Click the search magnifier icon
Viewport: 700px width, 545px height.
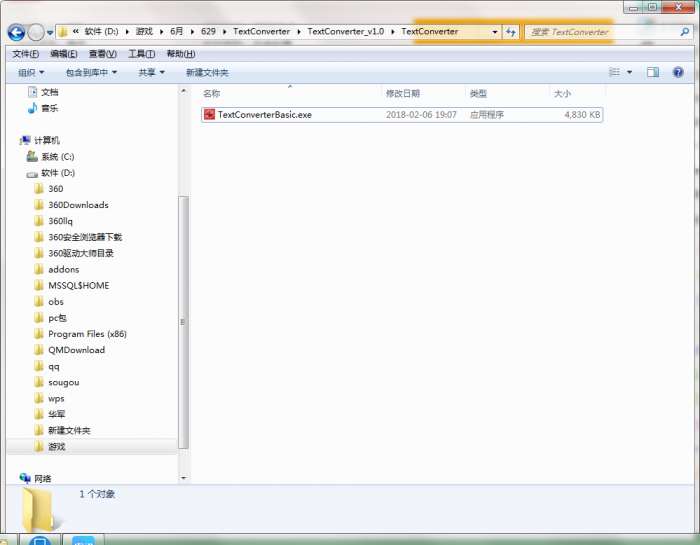[684, 32]
